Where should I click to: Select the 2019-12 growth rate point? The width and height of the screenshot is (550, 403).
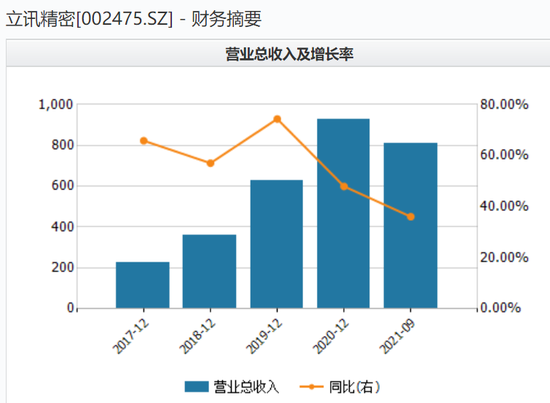[277, 119]
